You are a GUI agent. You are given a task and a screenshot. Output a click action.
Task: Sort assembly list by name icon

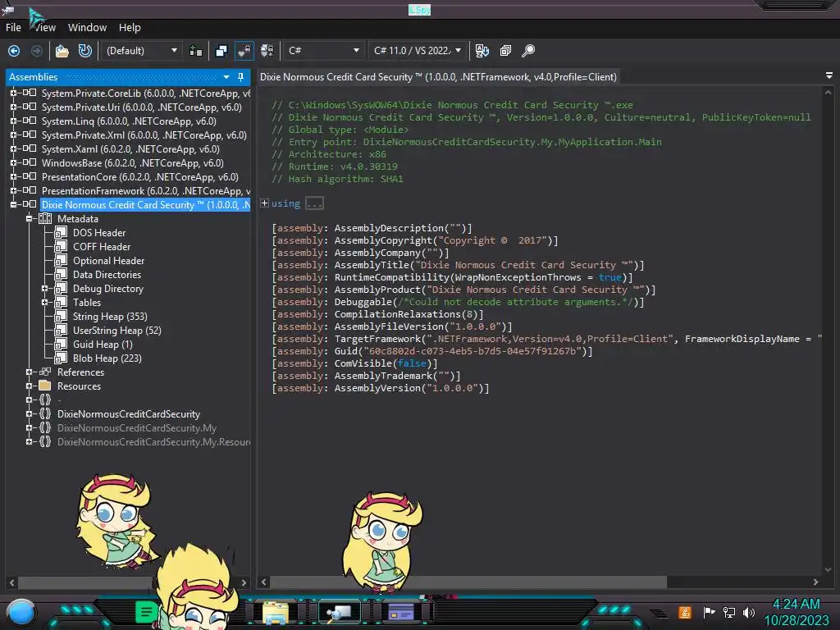click(482, 51)
